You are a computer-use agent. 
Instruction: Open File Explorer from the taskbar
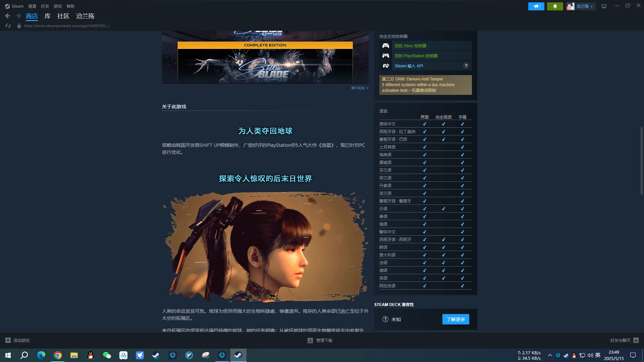point(74,355)
